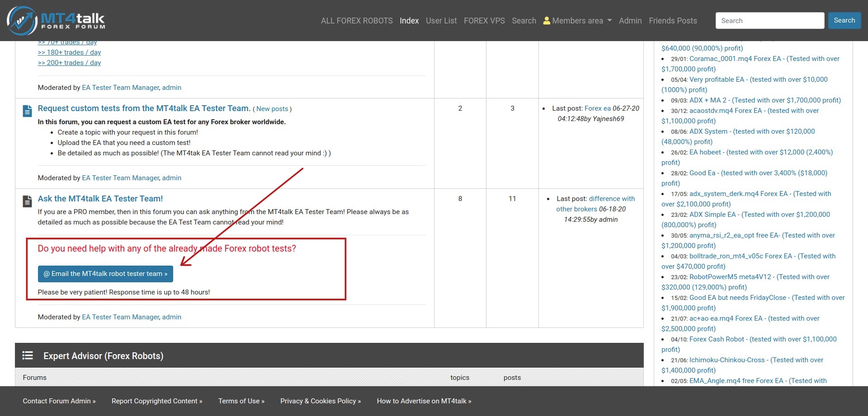Click admin moderator link under Request custom tests

(172, 178)
